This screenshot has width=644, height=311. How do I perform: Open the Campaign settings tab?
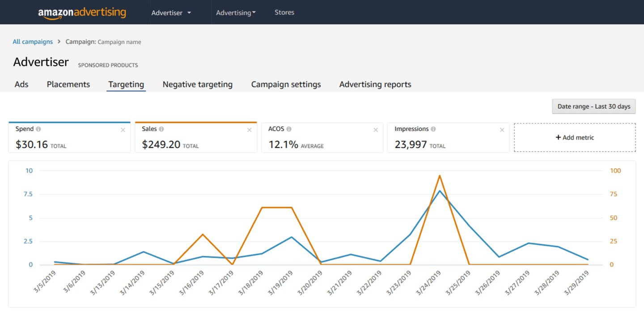[286, 84]
